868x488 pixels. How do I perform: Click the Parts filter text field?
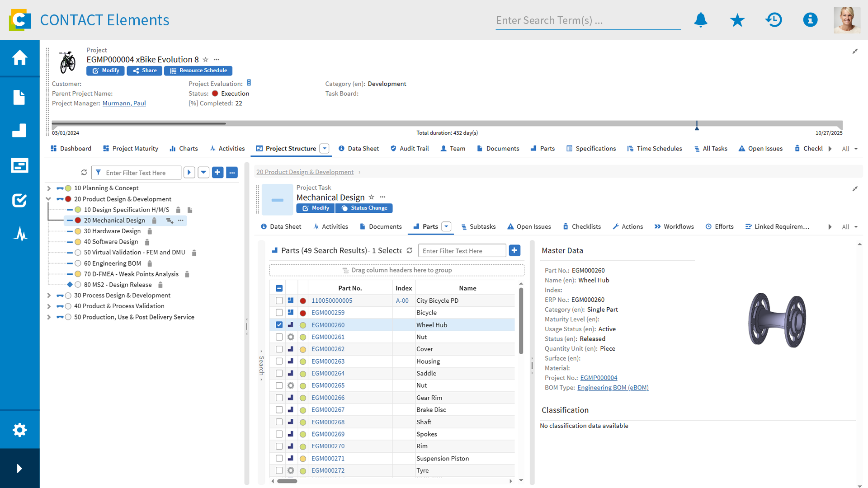(461, 251)
